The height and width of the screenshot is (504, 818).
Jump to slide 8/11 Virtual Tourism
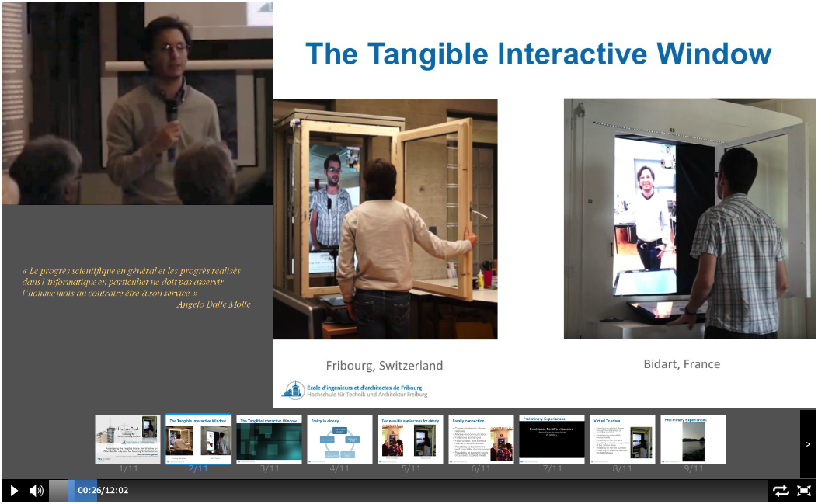pos(622,439)
